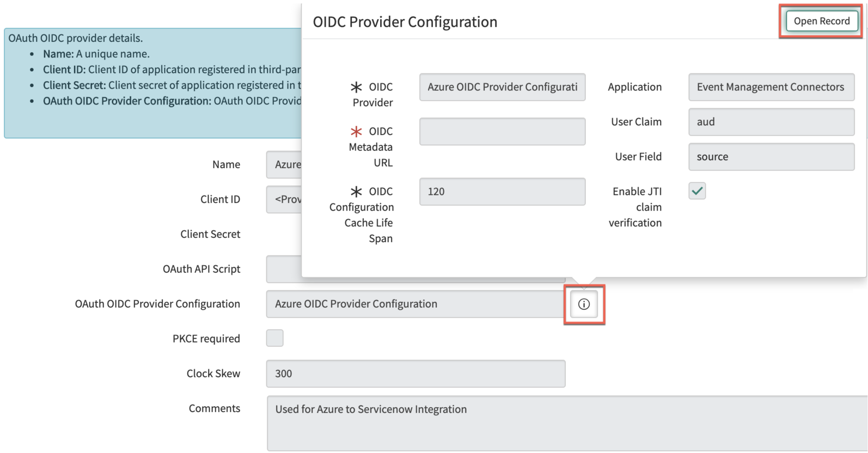The width and height of the screenshot is (868, 453).
Task: Click the Client ID input field
Action: point(284,199)
